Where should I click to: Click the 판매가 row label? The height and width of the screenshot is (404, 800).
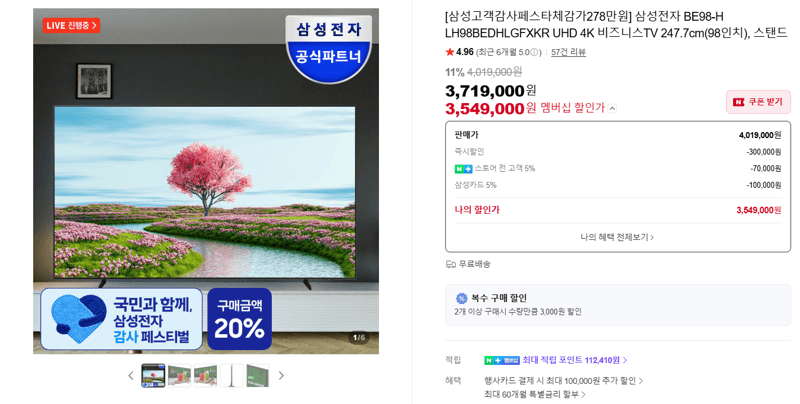(x=466, y=135)
